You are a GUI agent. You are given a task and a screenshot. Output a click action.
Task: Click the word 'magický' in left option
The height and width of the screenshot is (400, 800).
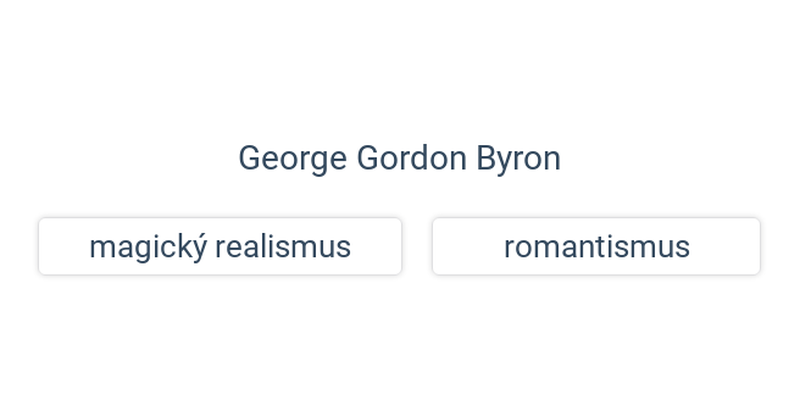[148, 246]
